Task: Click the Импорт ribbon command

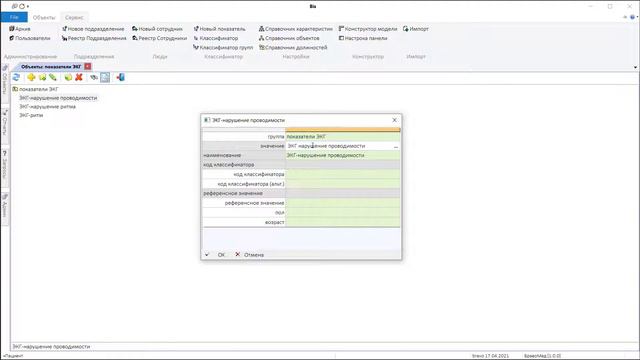Action: [x=416, y=29]
